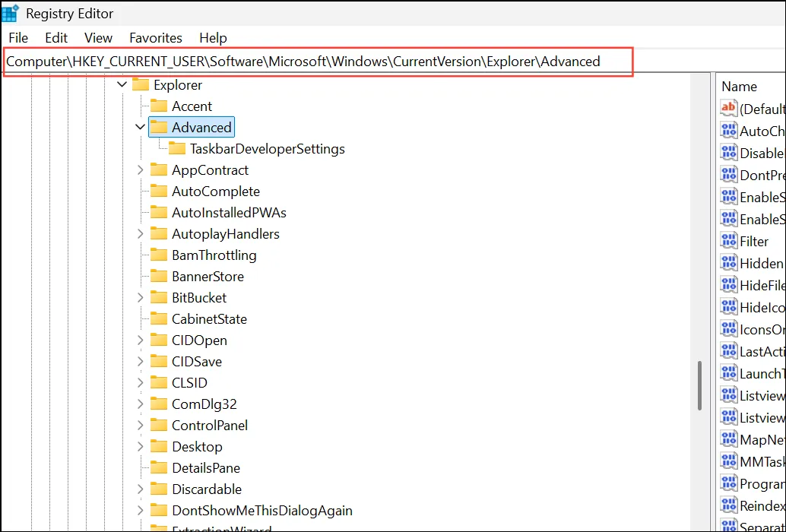Select the DetailsPane key label
The height and width of the screenshot is (532, 786).
point(206,468)
